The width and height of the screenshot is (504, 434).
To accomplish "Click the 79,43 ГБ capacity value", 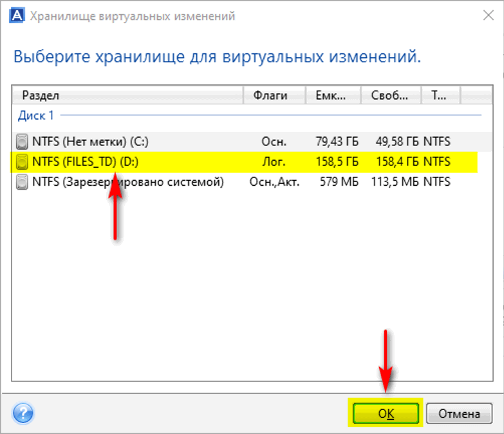I will point(337,141).
